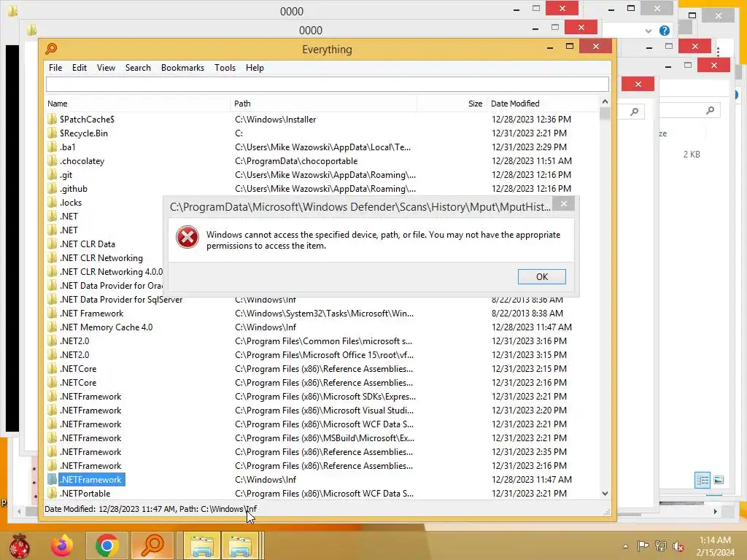Screen dimensions: 747x560
Task: Click horizontal scroll right arrow in background Explorer
Action: [715, 511]
